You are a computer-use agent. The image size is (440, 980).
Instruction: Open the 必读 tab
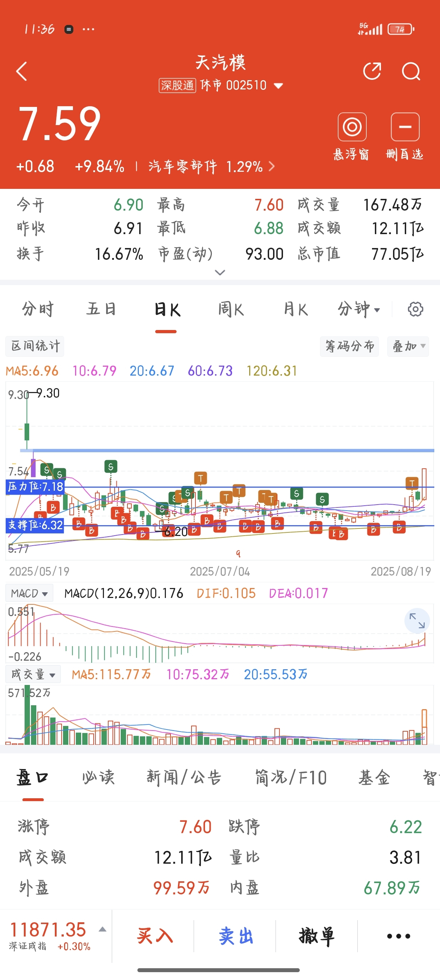tap(98, 777)
